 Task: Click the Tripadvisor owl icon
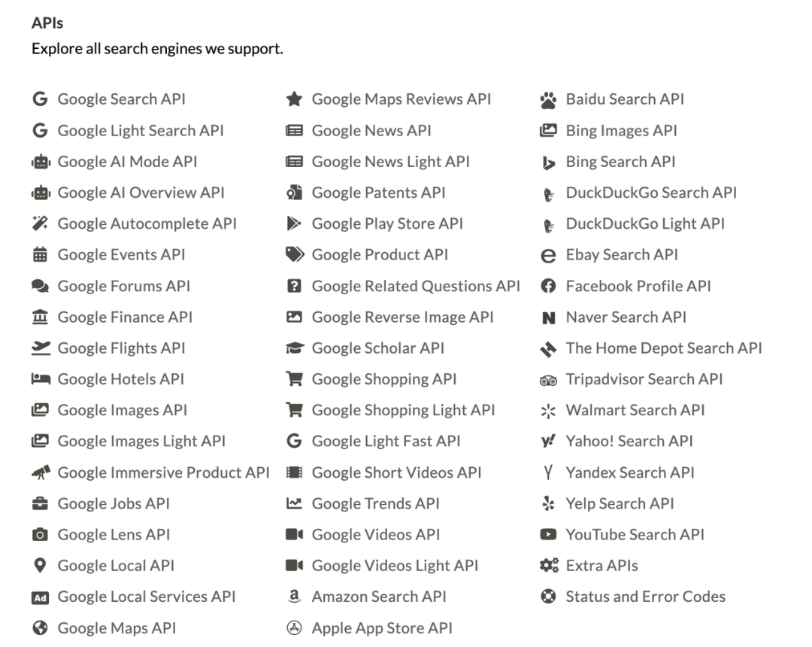548,379
